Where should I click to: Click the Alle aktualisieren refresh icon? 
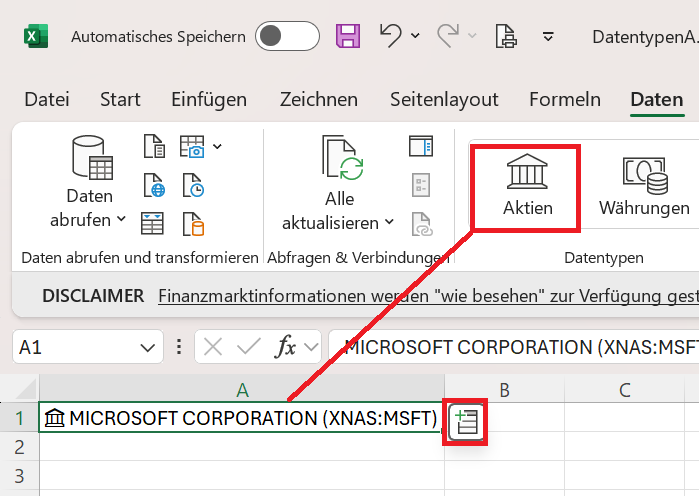pos(342,158)
